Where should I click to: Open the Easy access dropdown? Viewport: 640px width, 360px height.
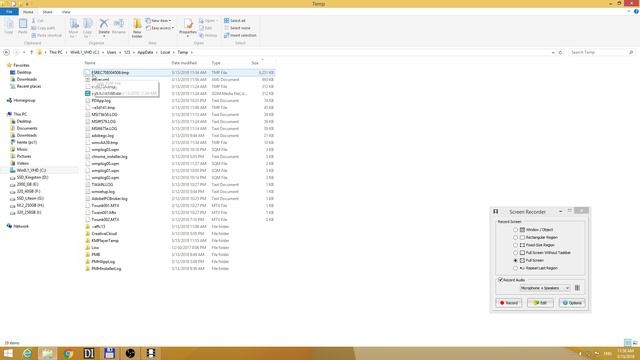160,28
